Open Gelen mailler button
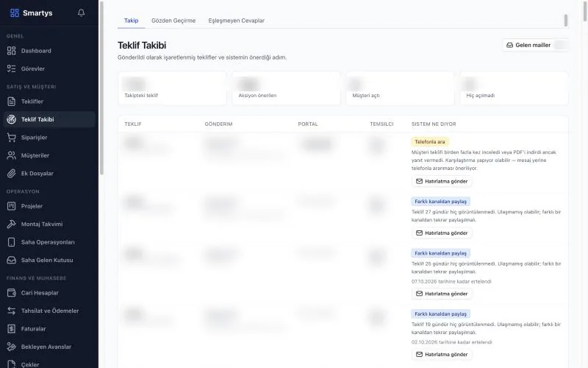The height and width of the screenshot is (368, 588). coord(535,45)
